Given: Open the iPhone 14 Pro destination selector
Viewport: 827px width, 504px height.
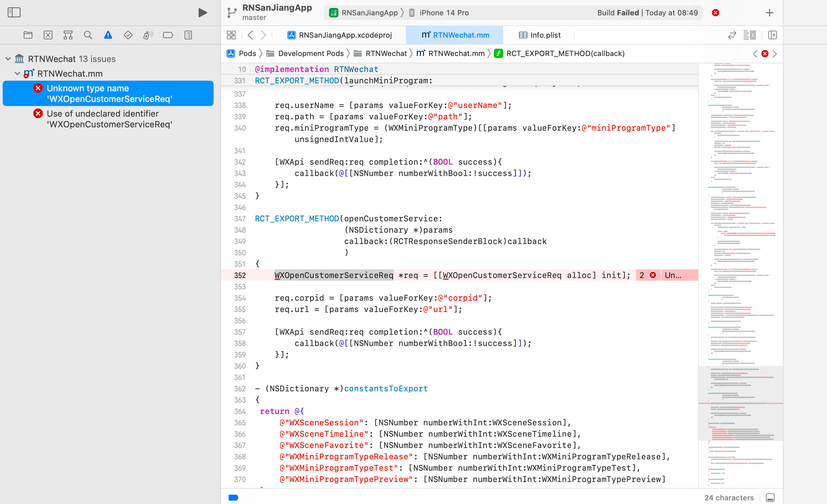Looking at the screenshot, I should [x=444, y=13].
